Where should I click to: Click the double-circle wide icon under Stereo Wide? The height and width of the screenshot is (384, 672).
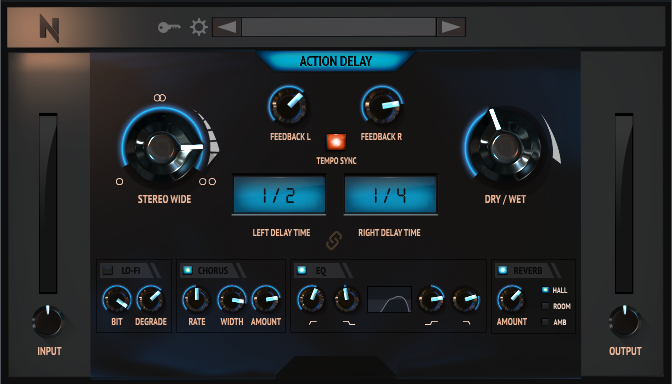coord(208,182)
